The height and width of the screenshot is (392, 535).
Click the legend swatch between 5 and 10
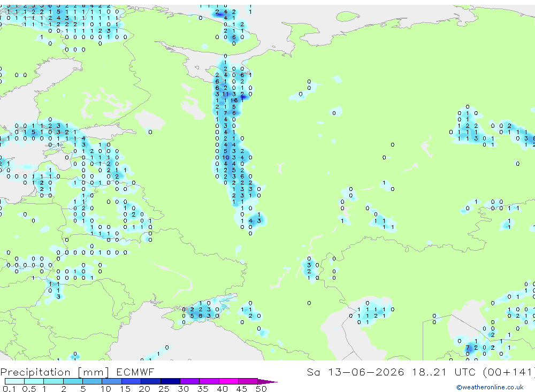point(93,381)
